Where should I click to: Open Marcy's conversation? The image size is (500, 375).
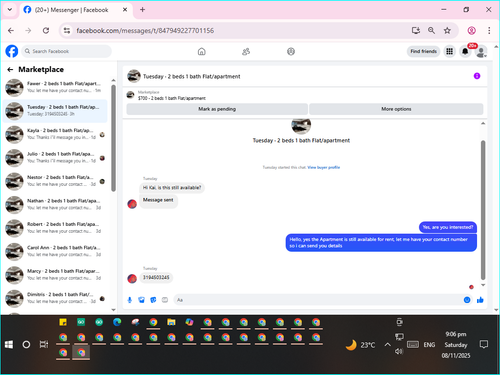coord(55,275)
